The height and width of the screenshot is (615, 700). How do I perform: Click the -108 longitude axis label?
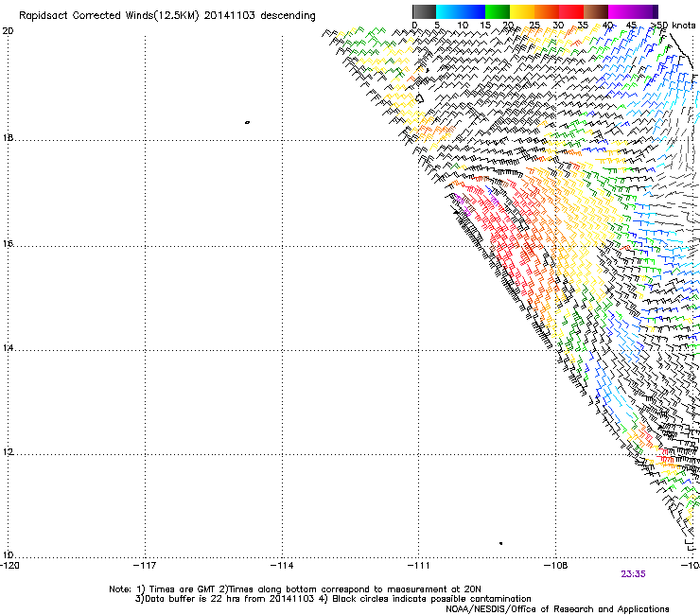point(556,566)
